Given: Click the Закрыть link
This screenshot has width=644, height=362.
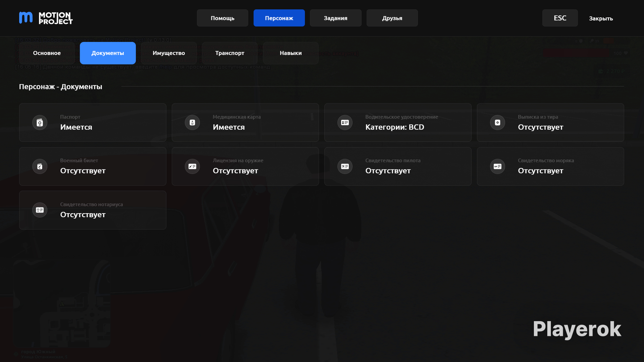Looking at the screenshot, I should coord(601,18).
